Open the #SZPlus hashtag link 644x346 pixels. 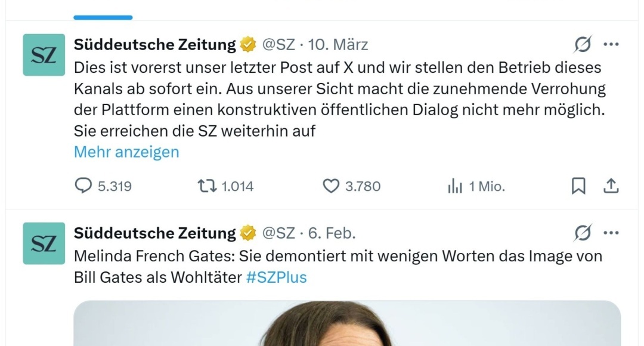point(276,277)
